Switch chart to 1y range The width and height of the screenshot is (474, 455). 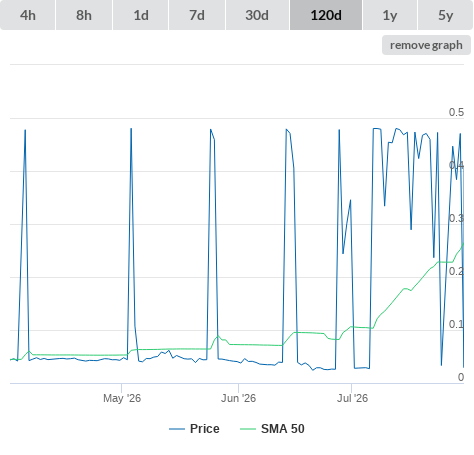pyautogui.click(x=390, y=15)
